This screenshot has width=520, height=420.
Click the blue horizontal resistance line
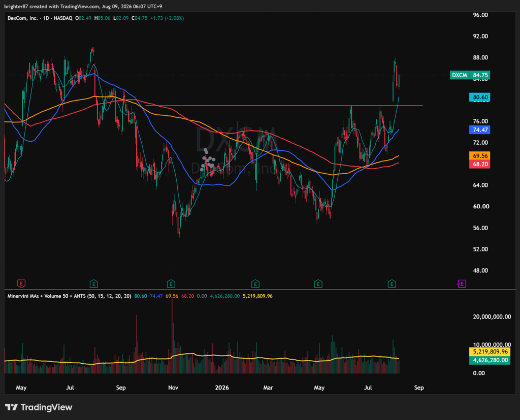pos(284,106)
